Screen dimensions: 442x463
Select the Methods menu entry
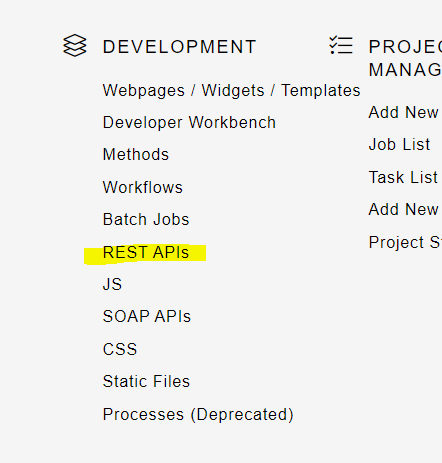click(x=136, y=155)
